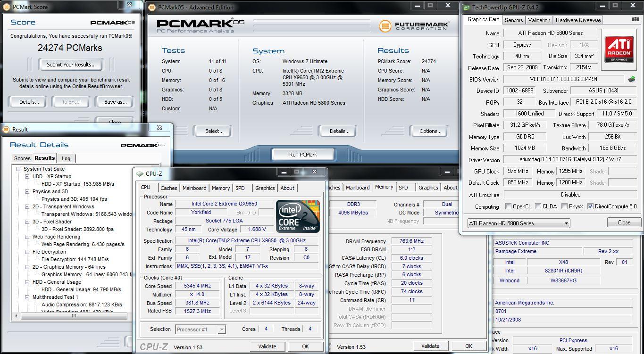Collapse the Physics and 3D node
644x354 pixels.
(x=27, y=191)
